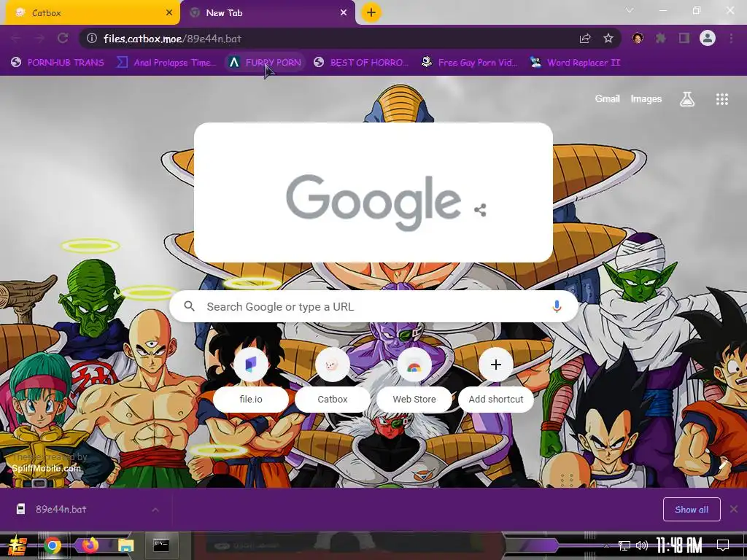Open downloaded file 89e44n.bat
The width and height of the screenshot is (747, 560).
(61, 510)
